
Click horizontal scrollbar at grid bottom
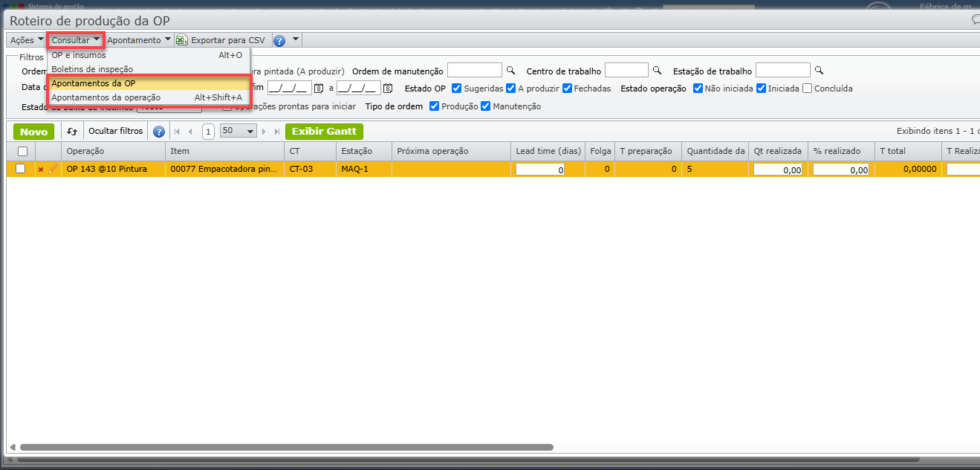click(x=287, y=448)
